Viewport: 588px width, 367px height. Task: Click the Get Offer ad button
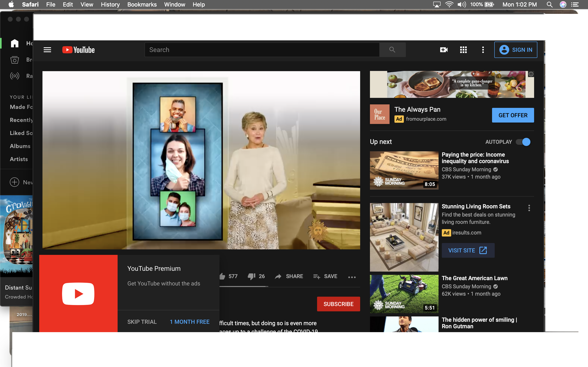513,115
